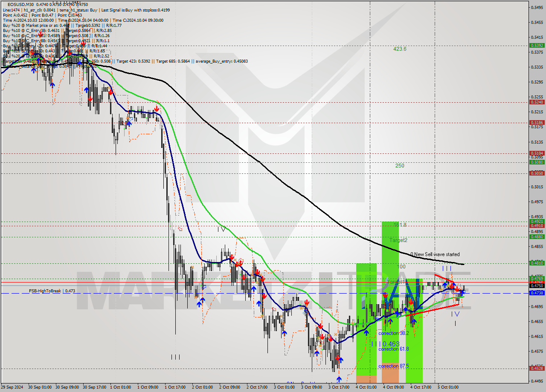Screen dimensions: 546x392
Task: Click the '3 Oct 17:00' time axis label
Action: click(339, 387)
